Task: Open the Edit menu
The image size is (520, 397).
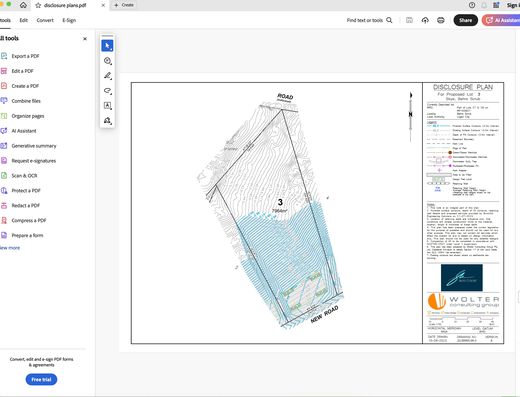Action: (x=24, y=20)
